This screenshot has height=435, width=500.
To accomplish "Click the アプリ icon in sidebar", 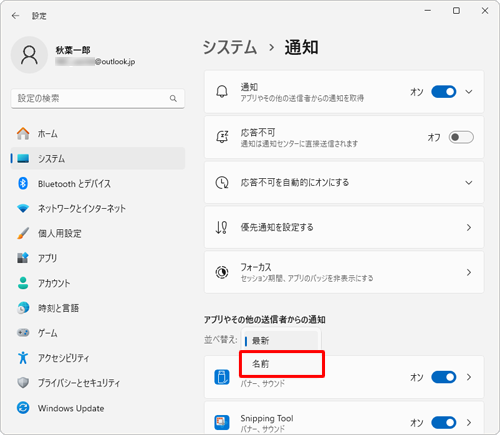I will click(23, 258).
